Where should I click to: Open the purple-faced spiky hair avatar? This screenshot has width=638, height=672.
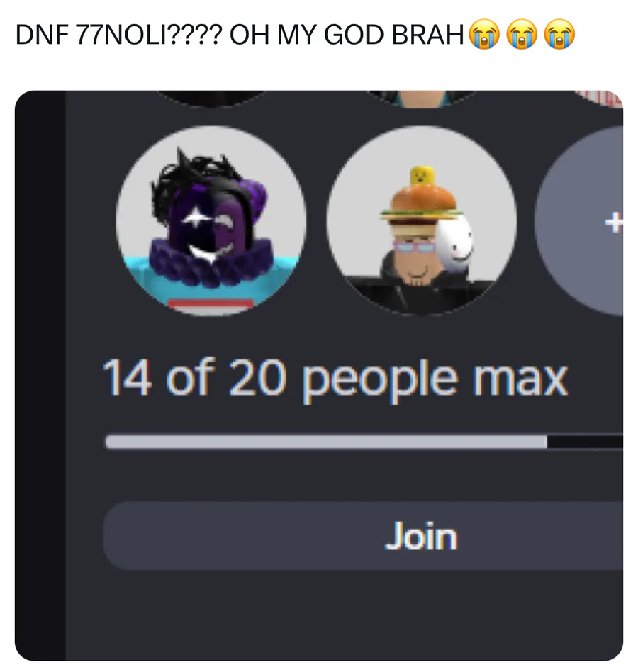tap(211, 220)
